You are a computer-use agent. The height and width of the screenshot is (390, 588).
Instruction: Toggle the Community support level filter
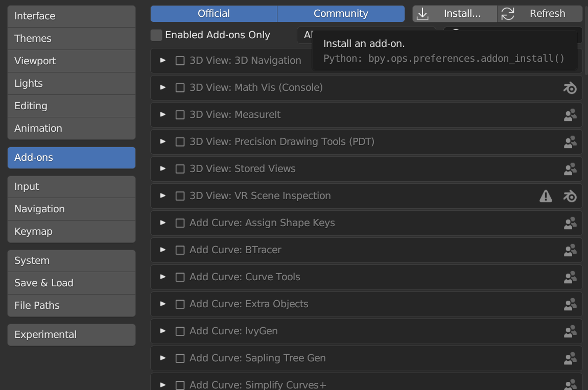tap(341, 14)
